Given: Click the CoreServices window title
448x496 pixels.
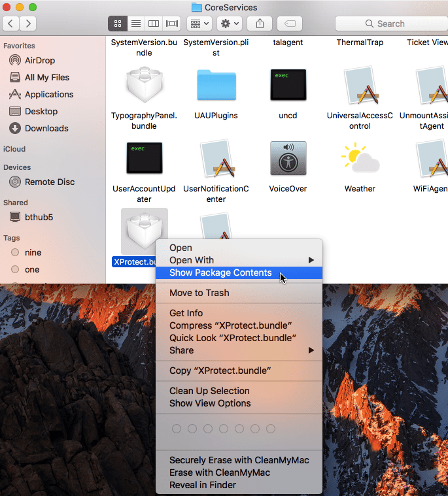Looking at the screenshot, I should click(x=231, y=7).
